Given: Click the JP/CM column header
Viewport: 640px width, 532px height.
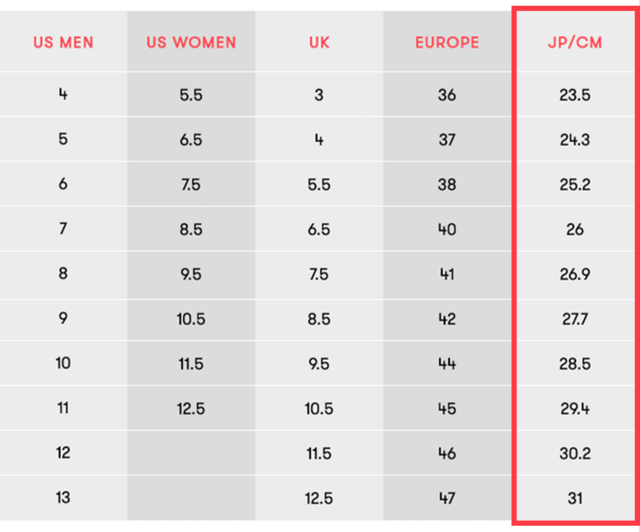Looking at the screenshot, I should pyautogui.click(x=575, y=43).
